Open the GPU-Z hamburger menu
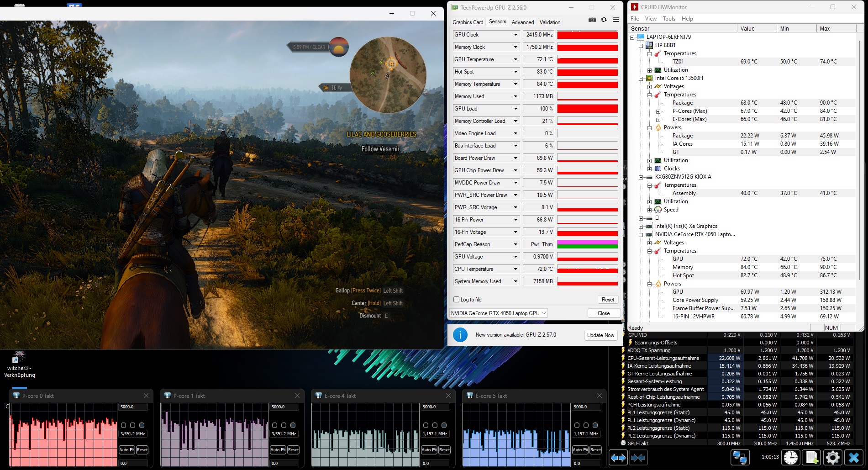 615,20
